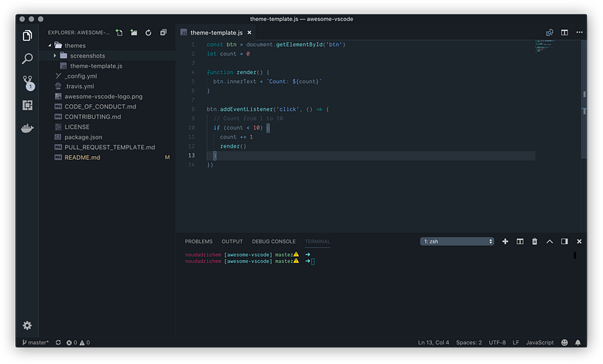Open the '1: zsh' terminal dropdown
This screenshot has height=364, width=603.
(457, 241)
